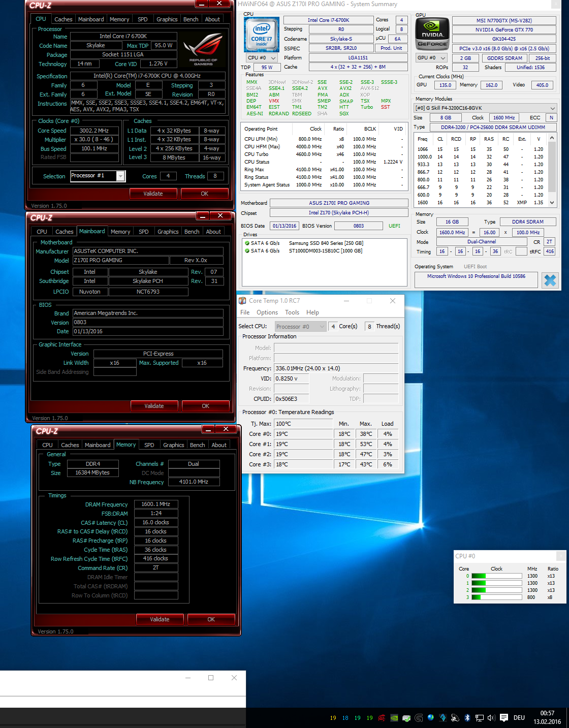This screenshot has width=569, height=728.
Task: Click the BIOS Version field 0803 in HWiNFO64
Action: click(359, 226)
